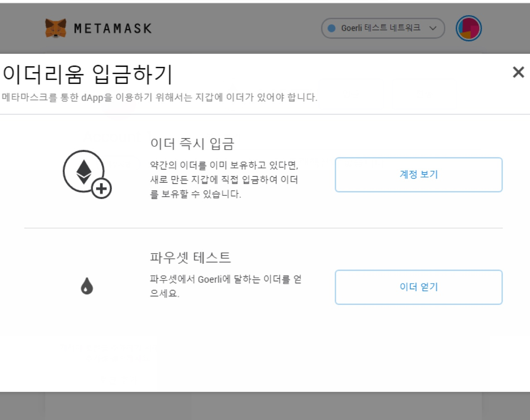The image size is (530, 420).
Task: Click the MetaMask fox logo
Action: point(55,28)
